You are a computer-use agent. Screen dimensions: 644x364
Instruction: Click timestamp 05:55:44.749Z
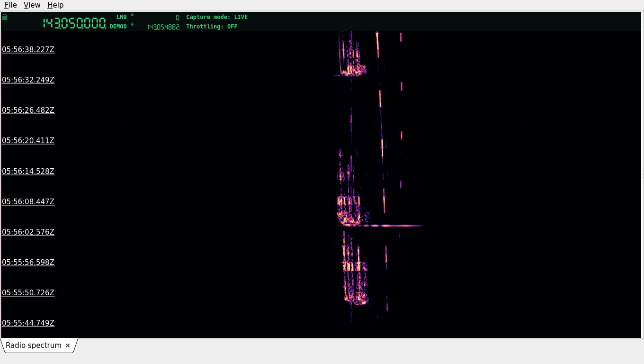click(28, 323)
